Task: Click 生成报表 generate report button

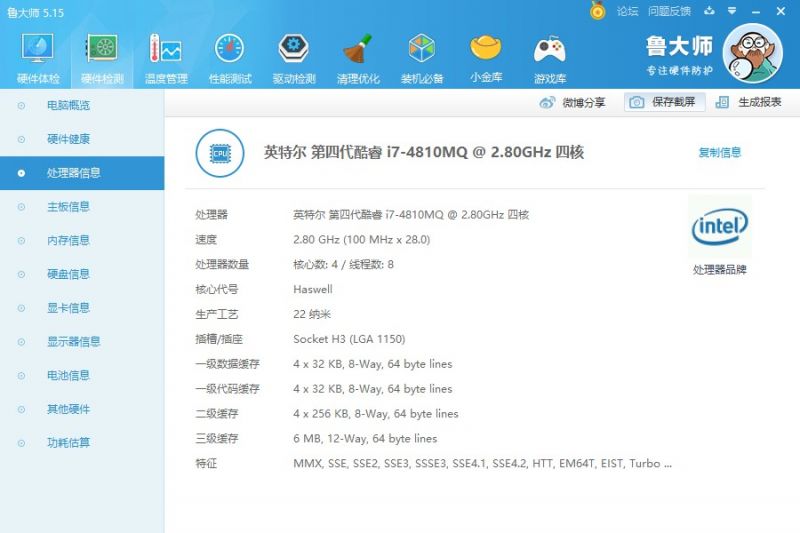Action: pyautogui.click(x=748, y=102)
